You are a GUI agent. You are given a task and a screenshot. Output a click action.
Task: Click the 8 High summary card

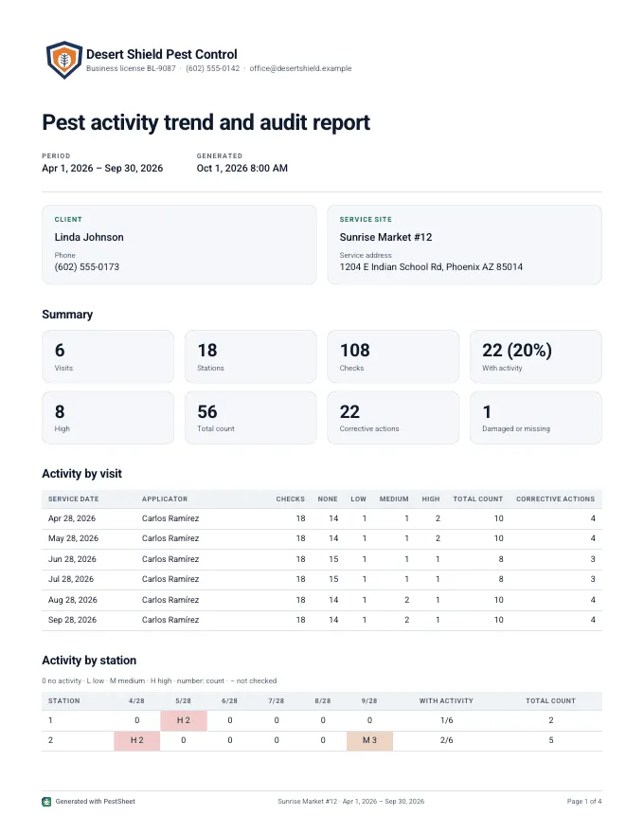tap(108, 418)
